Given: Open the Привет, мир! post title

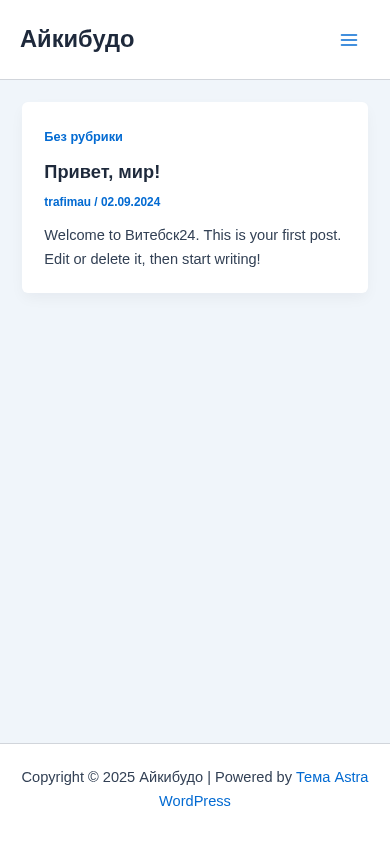Looking at the screenshot, I should [x=102, y=172].
